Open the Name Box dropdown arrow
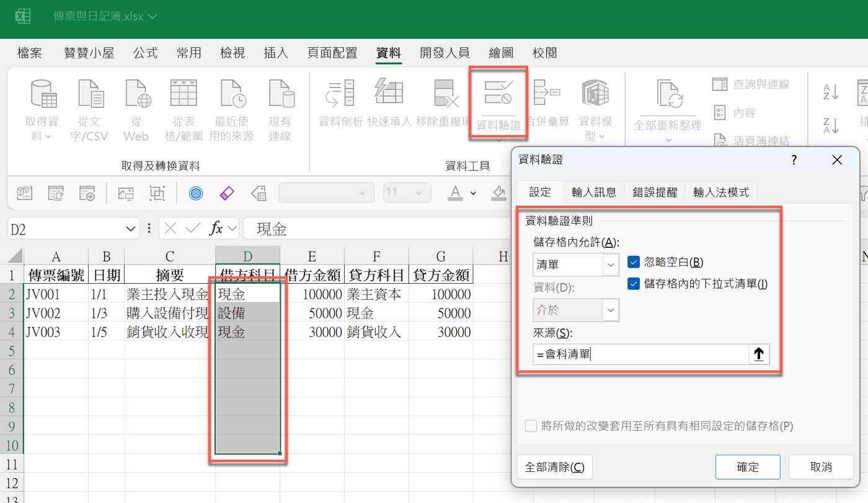 coord(132,228)
